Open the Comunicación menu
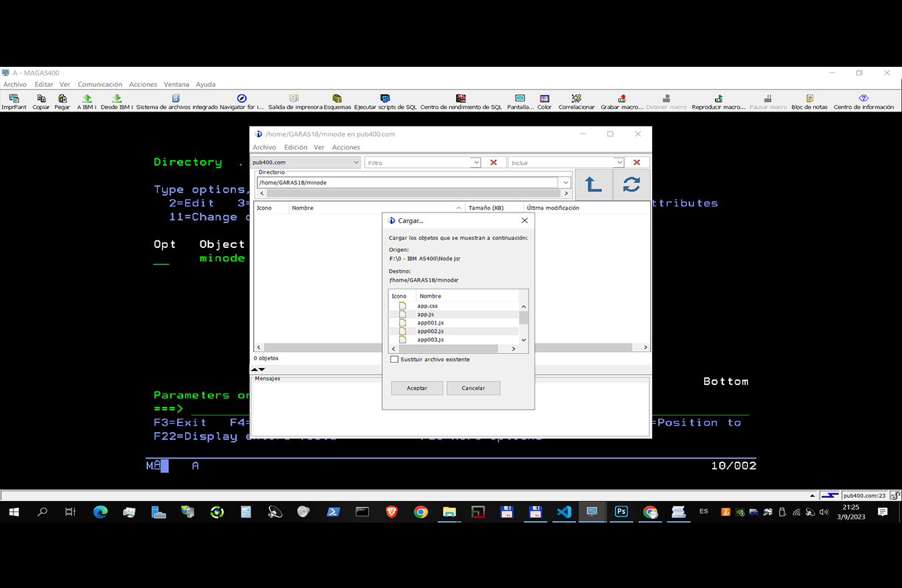This screenshot has width=902, height=588. pyautogui.click(x=100, y=84)
